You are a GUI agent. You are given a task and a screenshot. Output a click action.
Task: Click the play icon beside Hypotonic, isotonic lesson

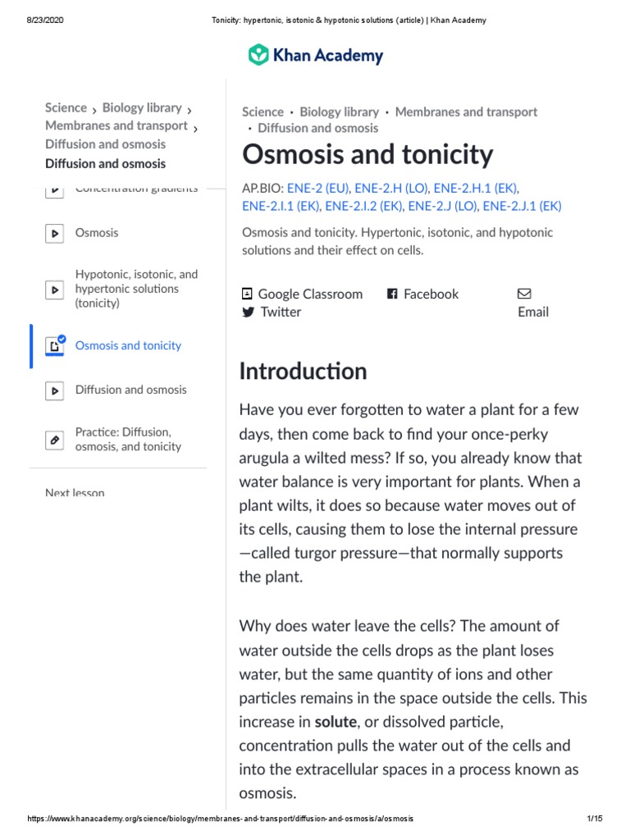pos(54,289)
